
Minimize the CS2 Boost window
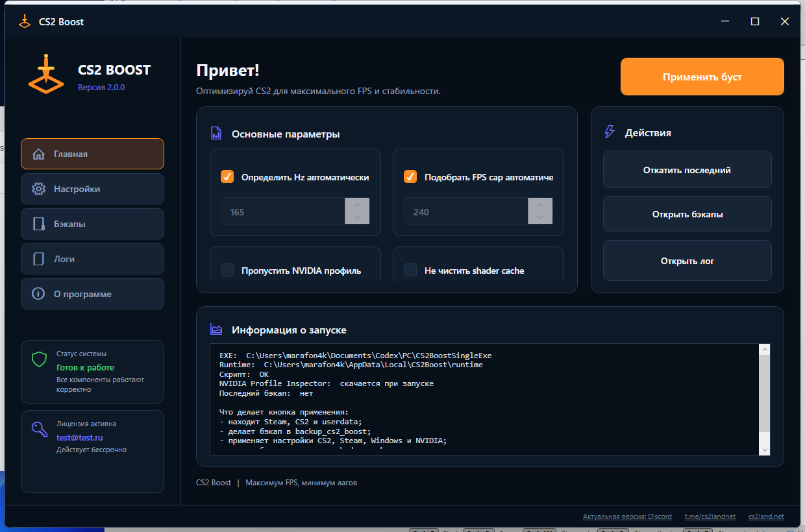[725, 21]
